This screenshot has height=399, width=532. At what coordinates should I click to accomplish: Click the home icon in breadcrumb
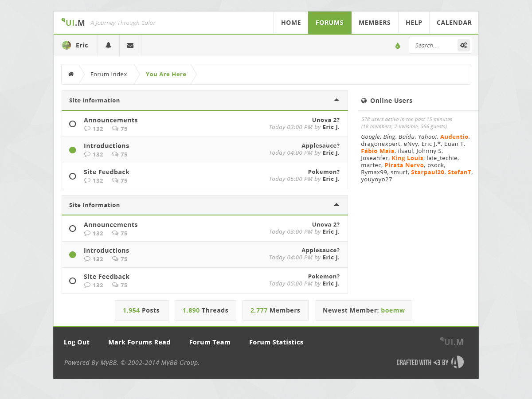71,74
